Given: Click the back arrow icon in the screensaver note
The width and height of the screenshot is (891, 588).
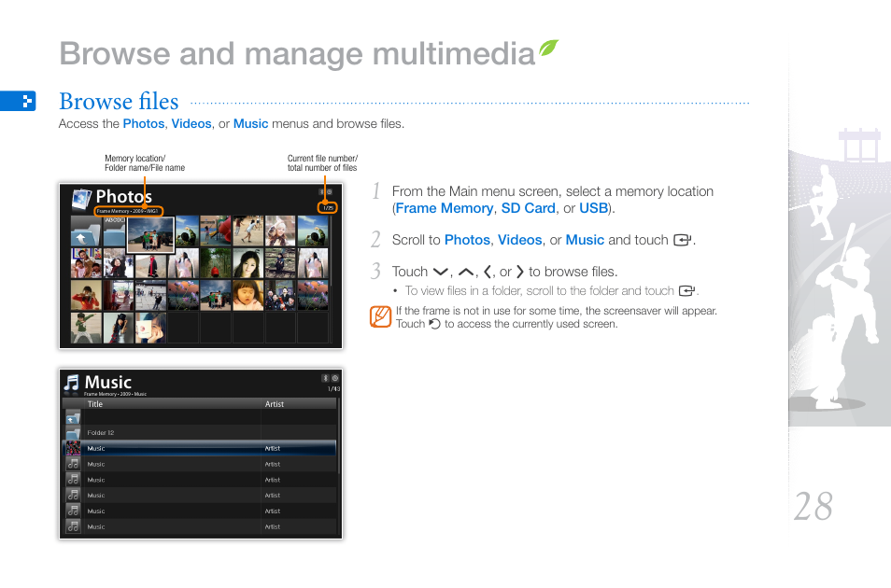Looking at the screenshot, I should (x=434, y=324).
